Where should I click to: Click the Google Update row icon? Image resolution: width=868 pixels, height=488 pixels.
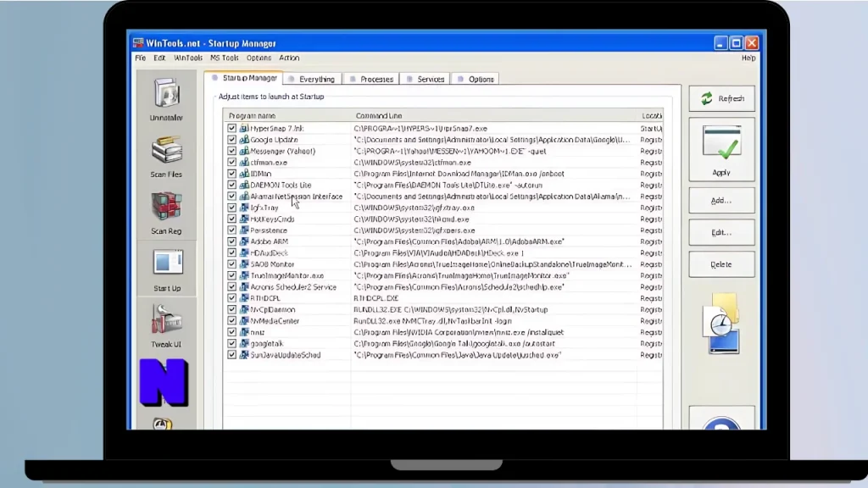[x=243, y=140]
